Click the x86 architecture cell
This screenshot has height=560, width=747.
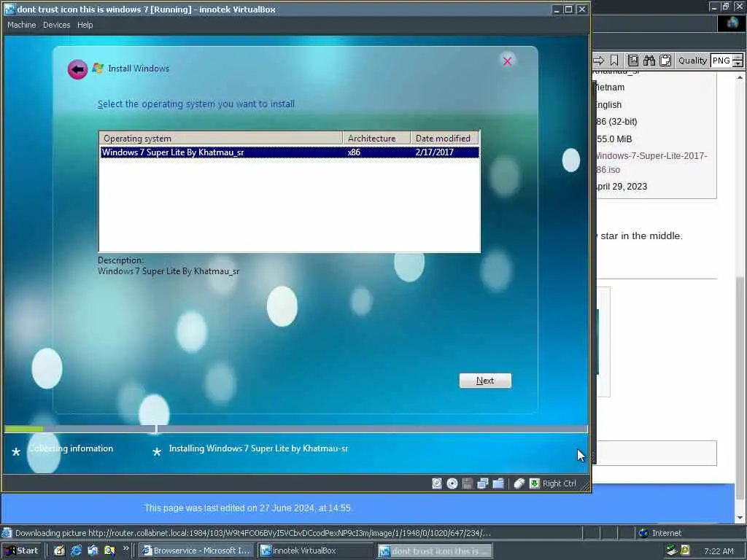(354, 152)
